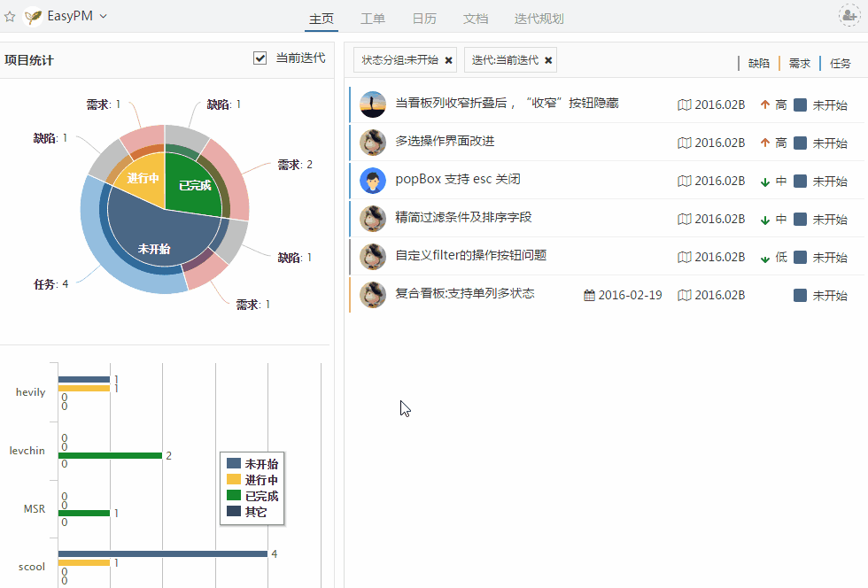The height and width of the screenshot is (588, 868).
Task: Toggle 已完成 series in chart legend
Action: [252, 496]
